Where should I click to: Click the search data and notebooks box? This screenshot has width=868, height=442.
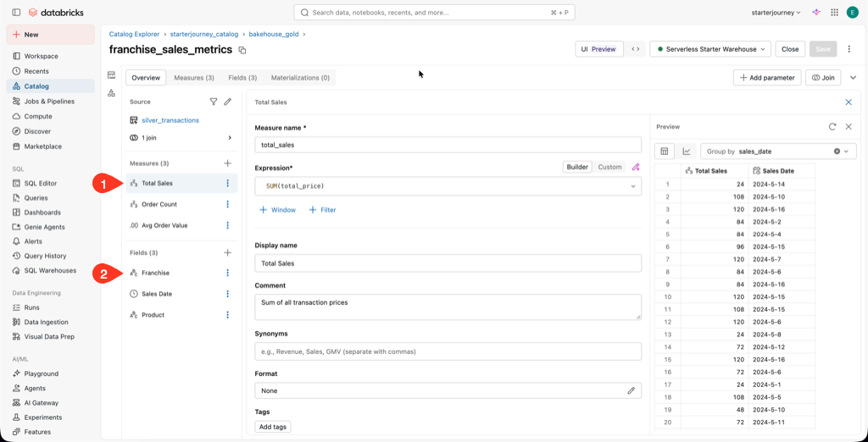click(434, 12)
